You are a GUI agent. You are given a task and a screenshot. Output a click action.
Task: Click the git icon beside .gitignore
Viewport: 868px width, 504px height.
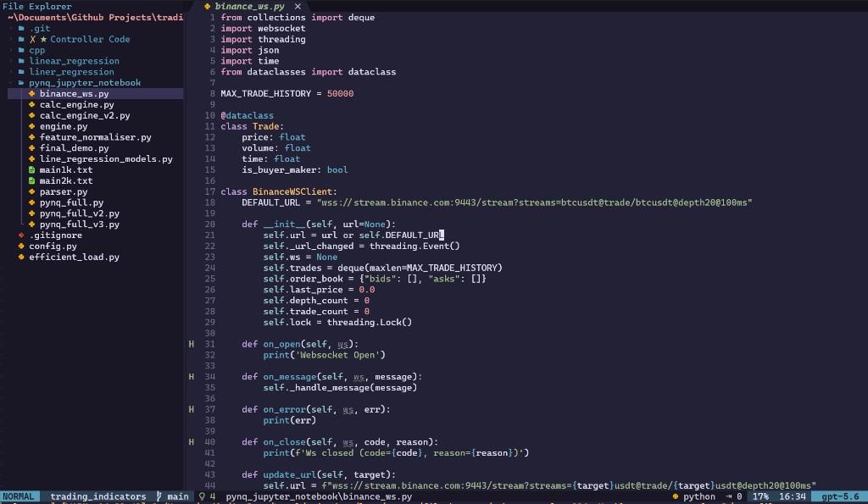pyautogui.click(x=21, y=235)
